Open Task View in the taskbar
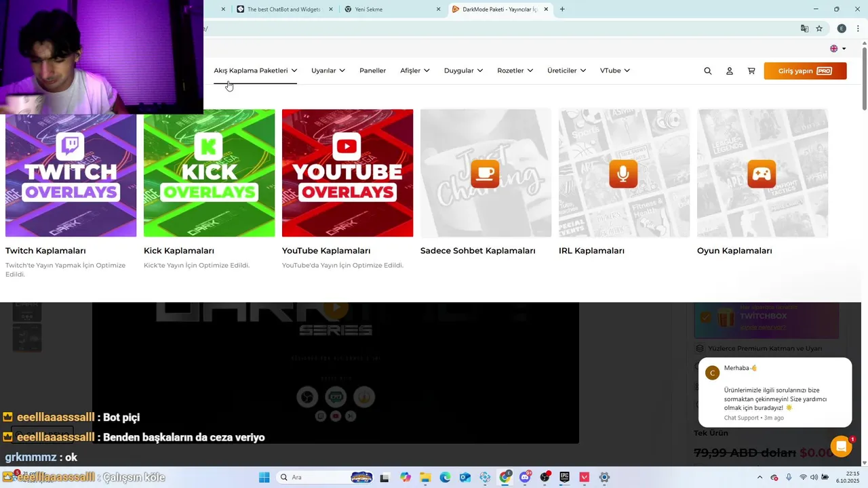The image size is (868, 488). pyautogui.click(x=384, y=477)
